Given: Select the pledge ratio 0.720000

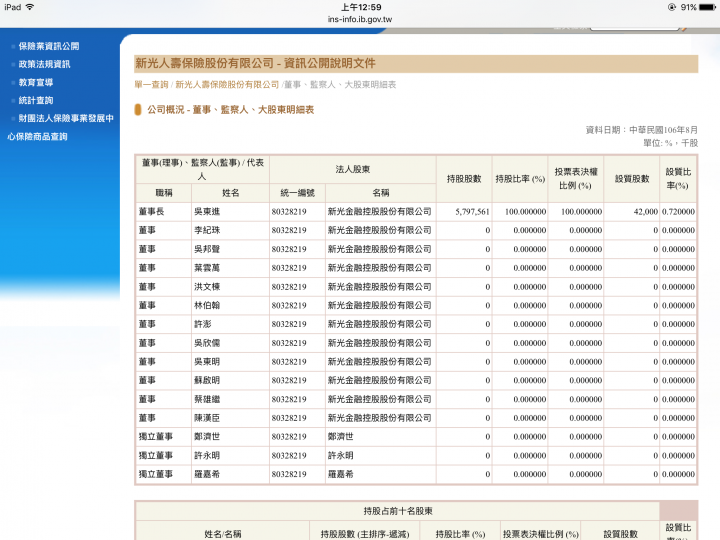Looking at the screenshot, I should (678, 212).
